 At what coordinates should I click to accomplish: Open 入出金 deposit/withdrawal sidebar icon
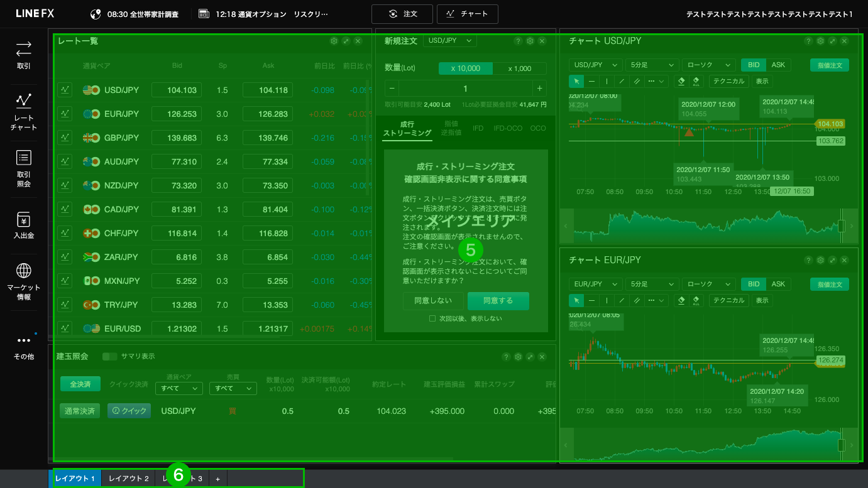pos(24,225)
